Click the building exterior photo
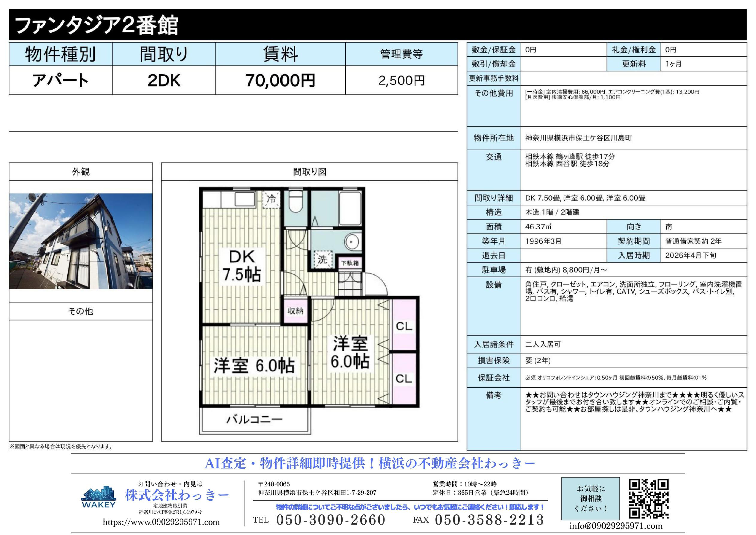The width and height of the screenshot is (756, 535). tap(81, 241)
